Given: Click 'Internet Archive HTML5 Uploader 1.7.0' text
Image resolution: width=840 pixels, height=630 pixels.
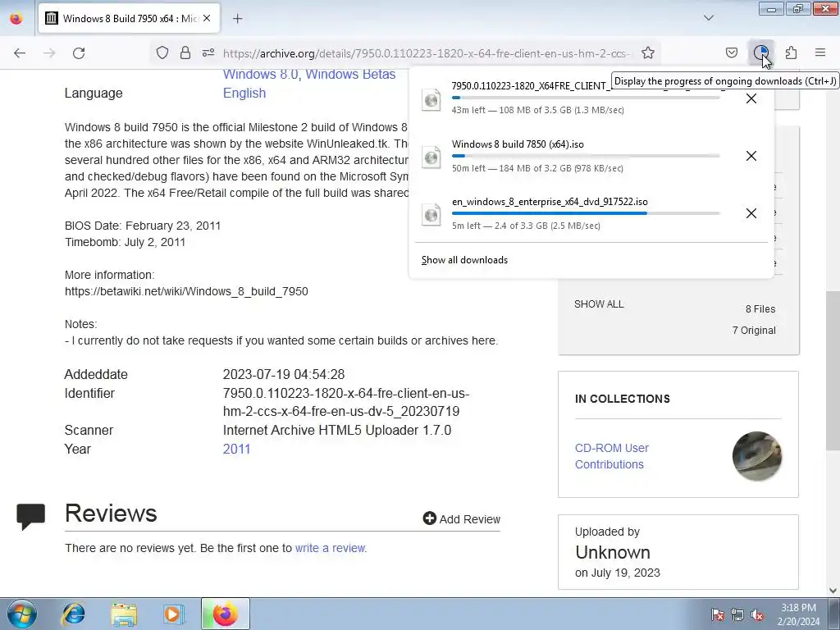Looking at the screenshot, I should point(337,430).
